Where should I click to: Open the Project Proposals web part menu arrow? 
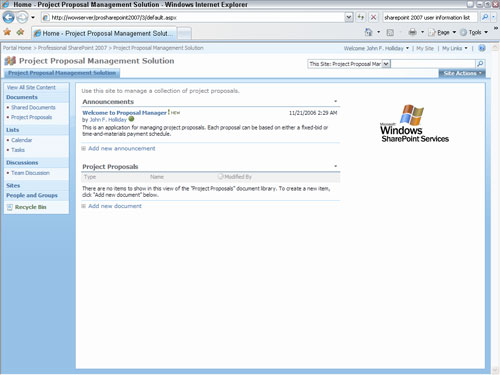coord(336,166)
